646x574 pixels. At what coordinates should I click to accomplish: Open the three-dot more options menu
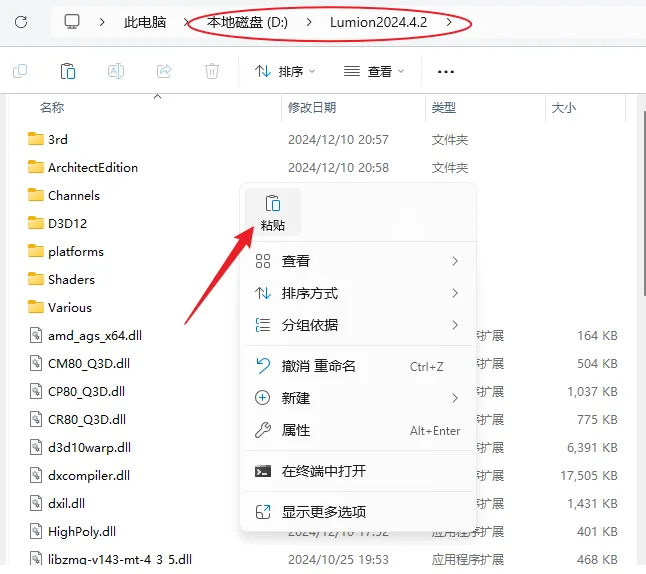[446, 72]
